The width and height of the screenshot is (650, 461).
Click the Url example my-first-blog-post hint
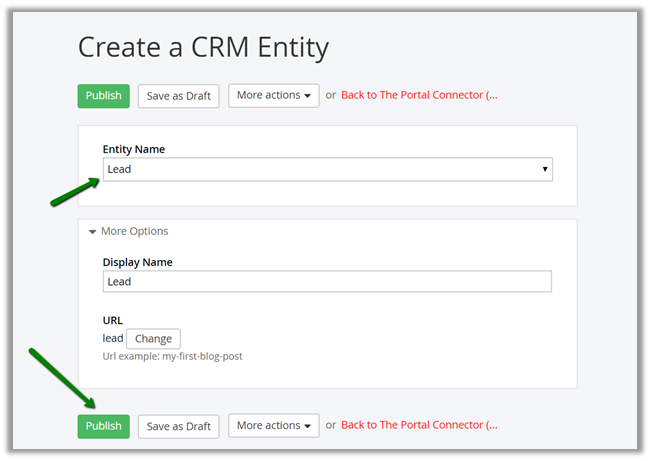point(172,356)
